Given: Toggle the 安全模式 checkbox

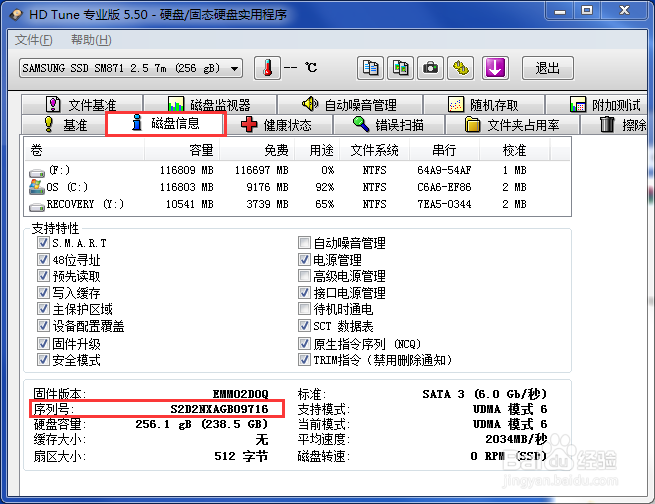Looking at the screenshot, I should click(43, 360).
